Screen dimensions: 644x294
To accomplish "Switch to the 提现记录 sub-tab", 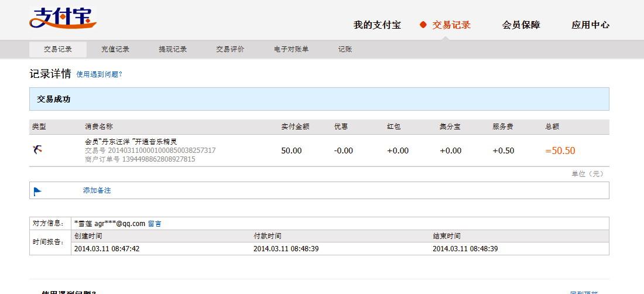I will coord(173,49).
